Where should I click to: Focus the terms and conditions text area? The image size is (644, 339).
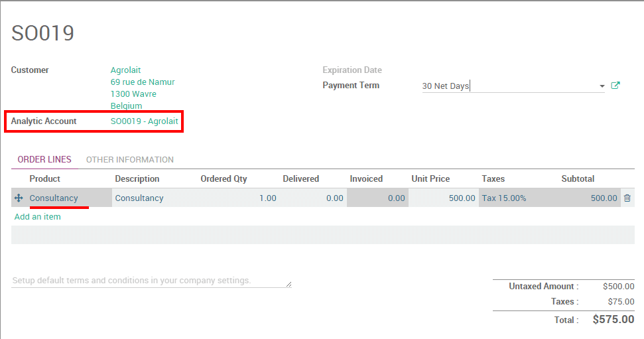click(151, 281)
